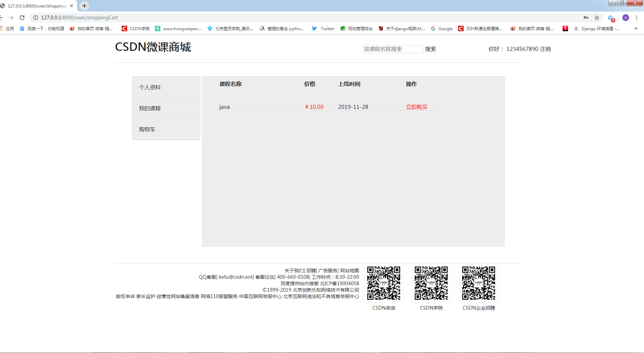This screenshot has height=353, width=644.
Task: Open the Apps bookmarks shortcut
Action: 7,29
